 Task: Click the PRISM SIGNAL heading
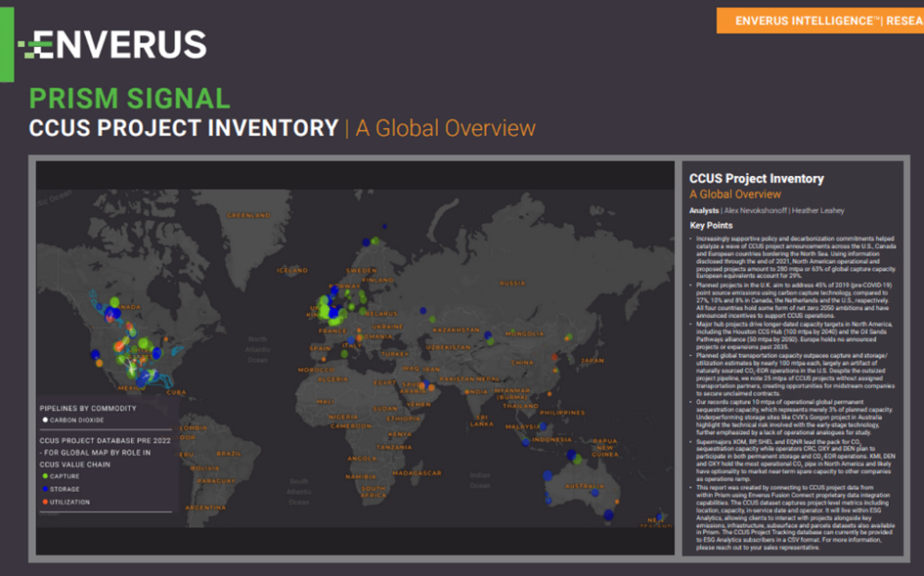click(x=129, y=98)
